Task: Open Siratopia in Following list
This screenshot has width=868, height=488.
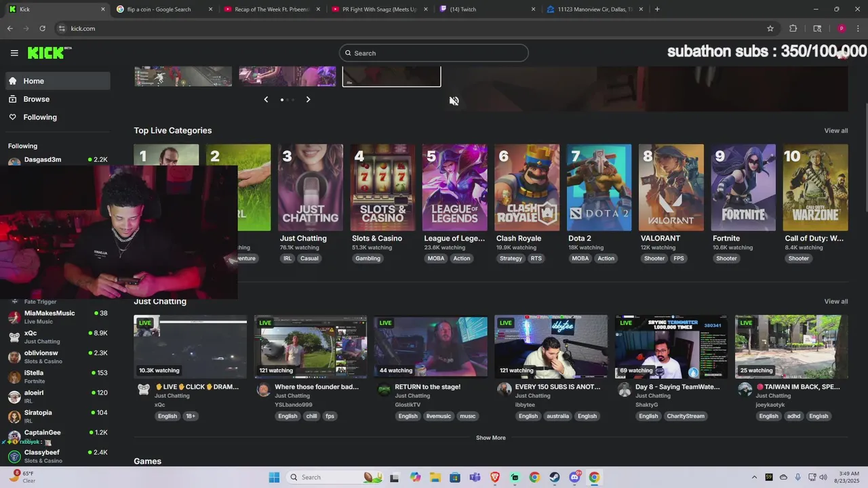Action: tap(58, 416)
